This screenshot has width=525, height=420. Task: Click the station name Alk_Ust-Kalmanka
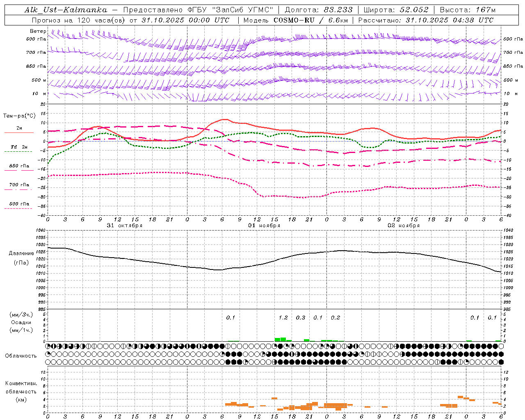click(x=66, y=10)
